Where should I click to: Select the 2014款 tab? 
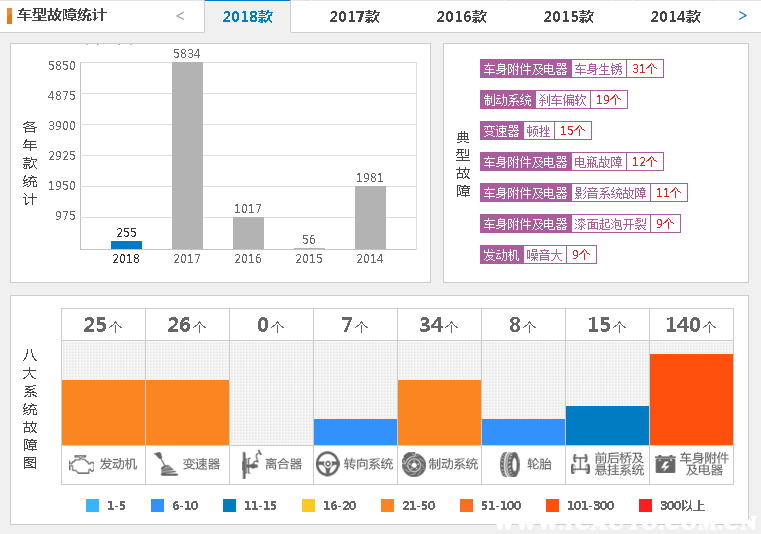[x=676, y=17]
